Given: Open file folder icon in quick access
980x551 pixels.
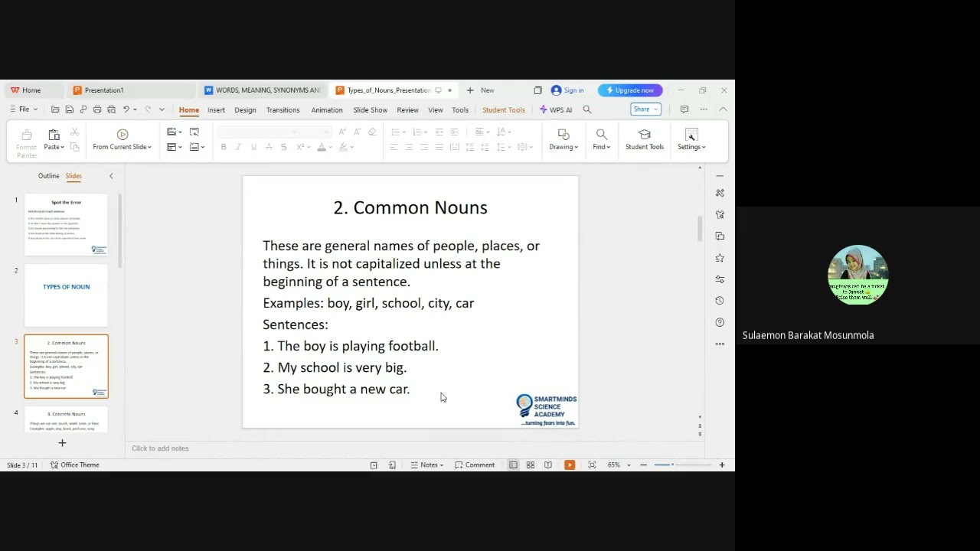Looking at the screenshot, I should coord(55,109).
